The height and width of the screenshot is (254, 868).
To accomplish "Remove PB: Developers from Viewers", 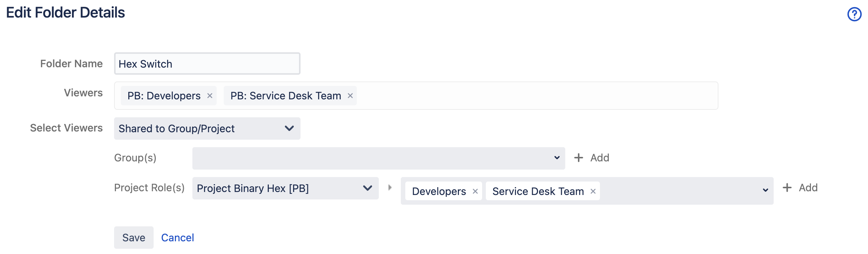I will [x=210, y=96].
